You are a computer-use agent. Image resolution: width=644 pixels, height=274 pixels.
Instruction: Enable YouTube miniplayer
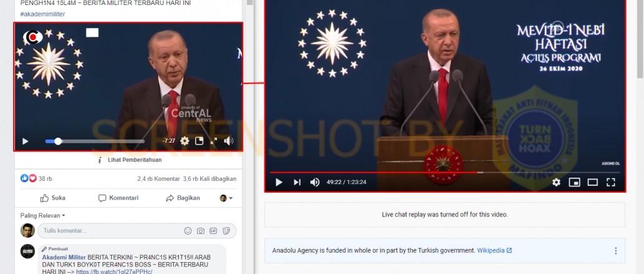tap(574, 182)
